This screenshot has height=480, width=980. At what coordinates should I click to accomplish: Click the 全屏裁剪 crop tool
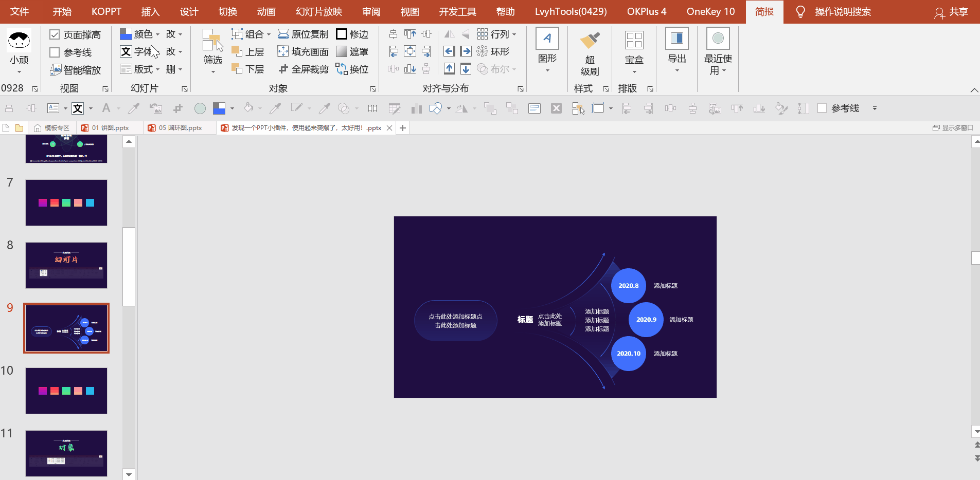coord(283,69)
